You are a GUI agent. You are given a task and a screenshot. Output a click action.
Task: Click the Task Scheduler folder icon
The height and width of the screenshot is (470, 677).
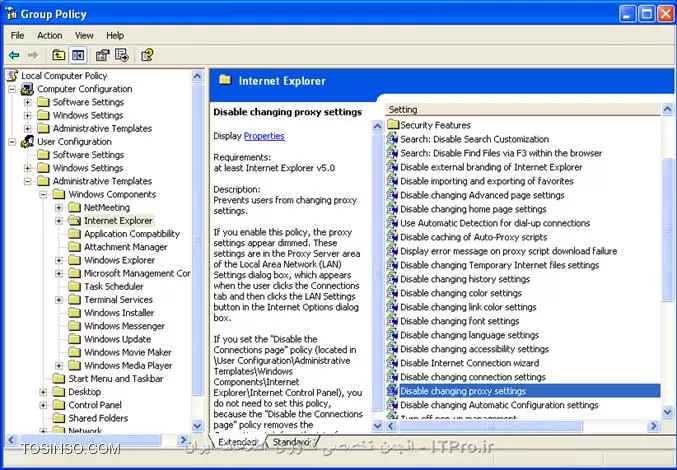75,287
